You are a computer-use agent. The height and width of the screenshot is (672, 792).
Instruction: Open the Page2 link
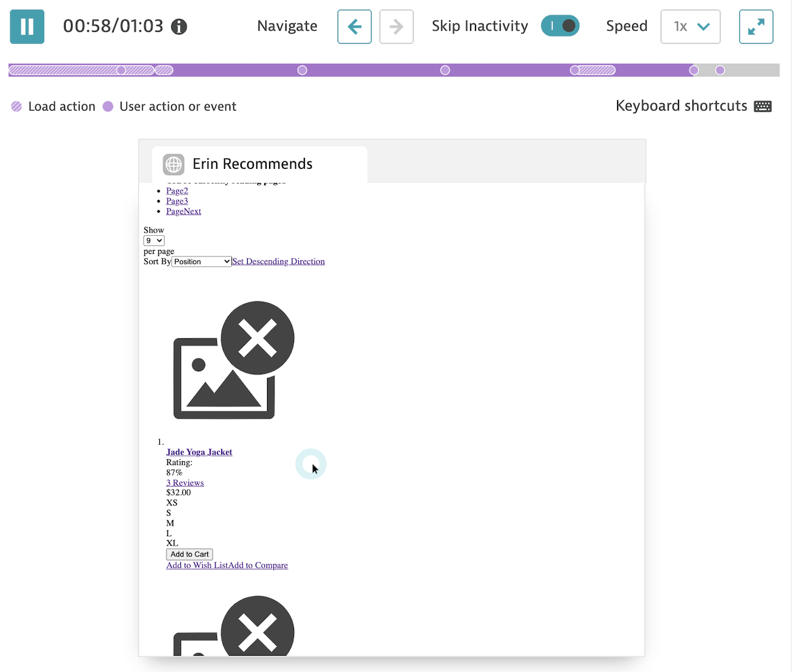click(x=177, y=191)
